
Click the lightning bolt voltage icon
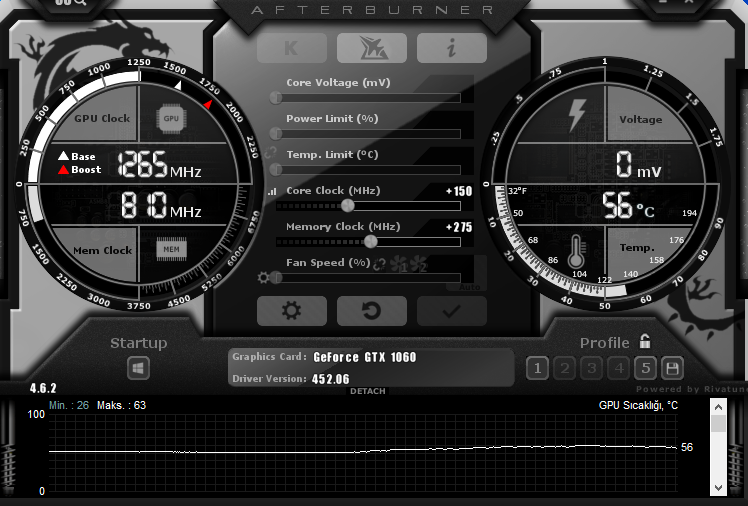tap(577, 115)
